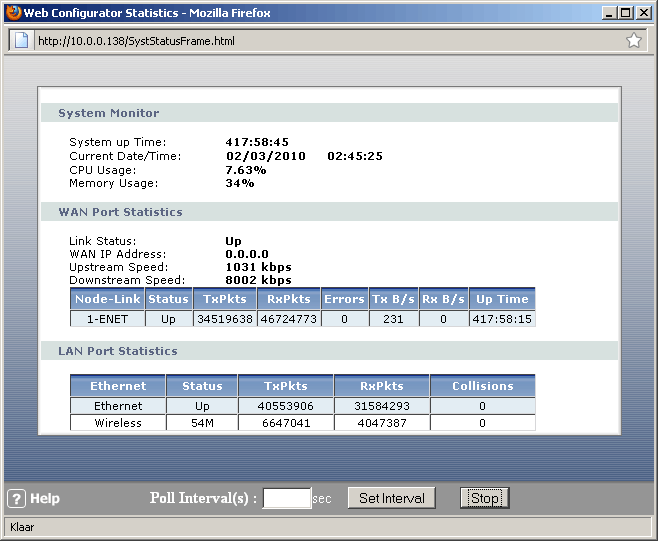Click the Firefox logo in title bar

13,13
